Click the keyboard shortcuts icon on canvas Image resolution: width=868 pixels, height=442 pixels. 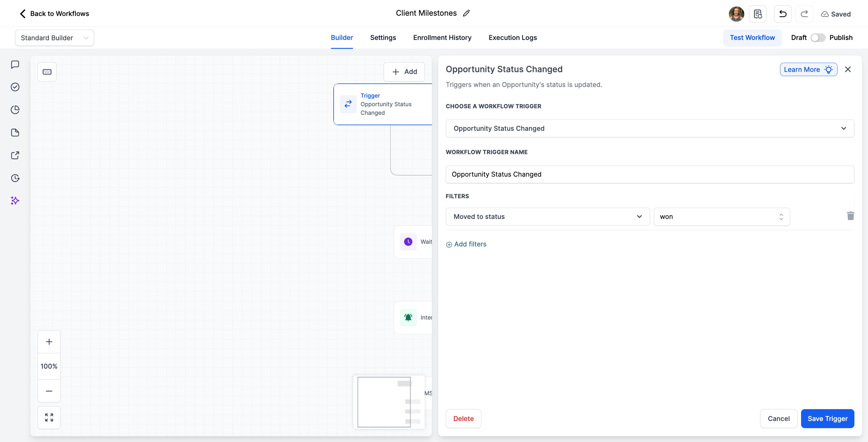47,72
